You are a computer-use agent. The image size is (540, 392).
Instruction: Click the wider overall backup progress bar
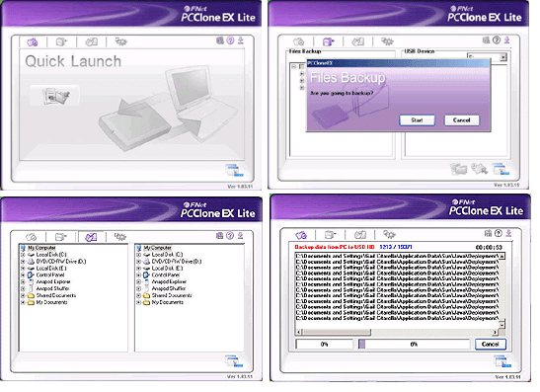(414, 345)
